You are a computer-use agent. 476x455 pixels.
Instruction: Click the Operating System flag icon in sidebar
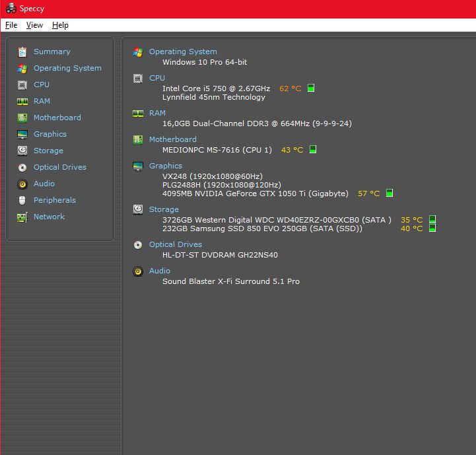[22, 68]
